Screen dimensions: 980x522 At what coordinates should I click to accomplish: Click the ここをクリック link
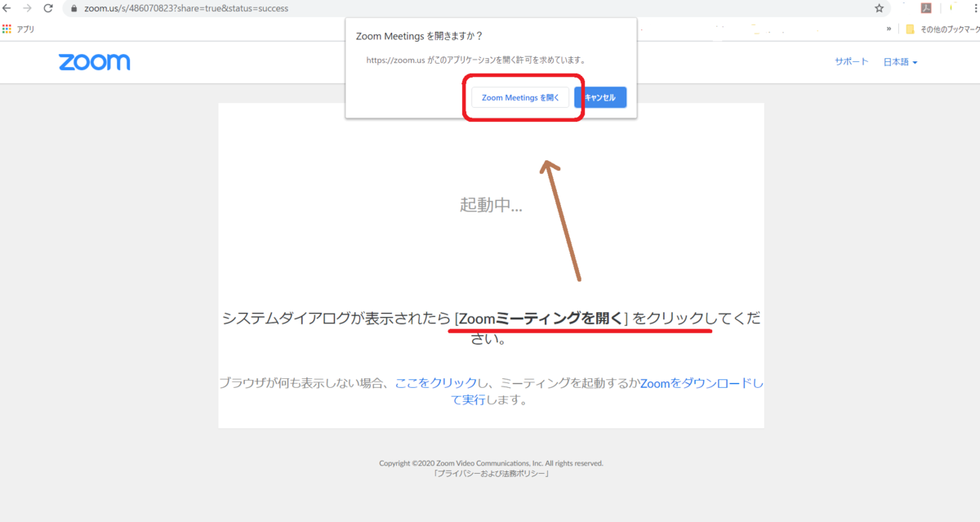point(436,382)
